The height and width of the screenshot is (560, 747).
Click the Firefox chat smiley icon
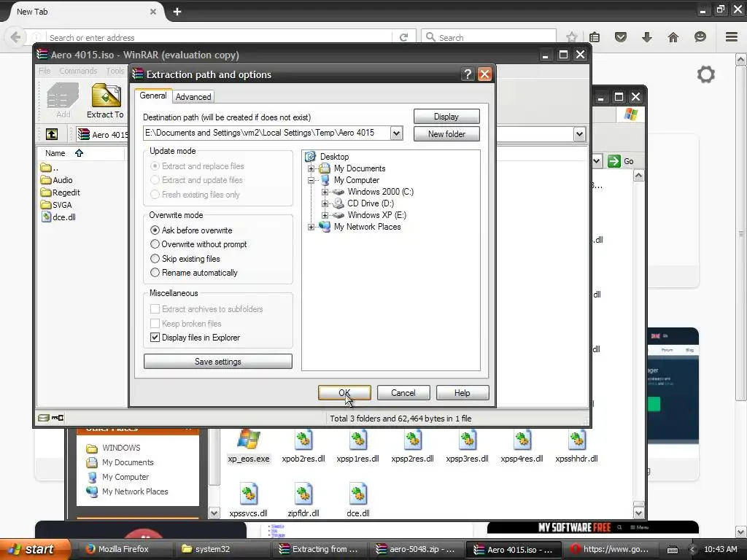click(700, 37)
